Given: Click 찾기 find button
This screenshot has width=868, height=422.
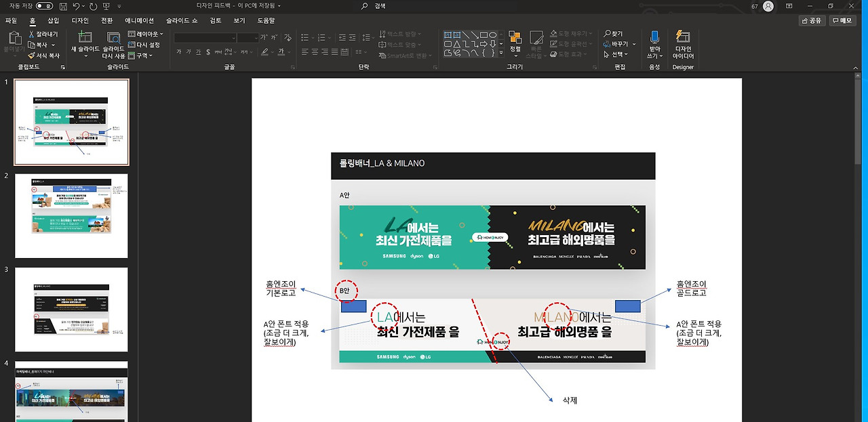Looking at the screenshot, I should (613, 34).
